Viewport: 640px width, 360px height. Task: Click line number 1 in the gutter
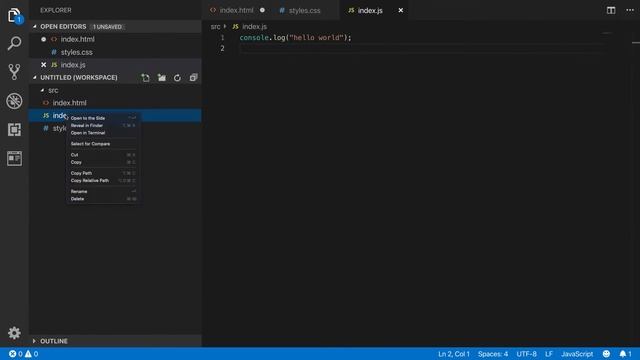[222, 38]
